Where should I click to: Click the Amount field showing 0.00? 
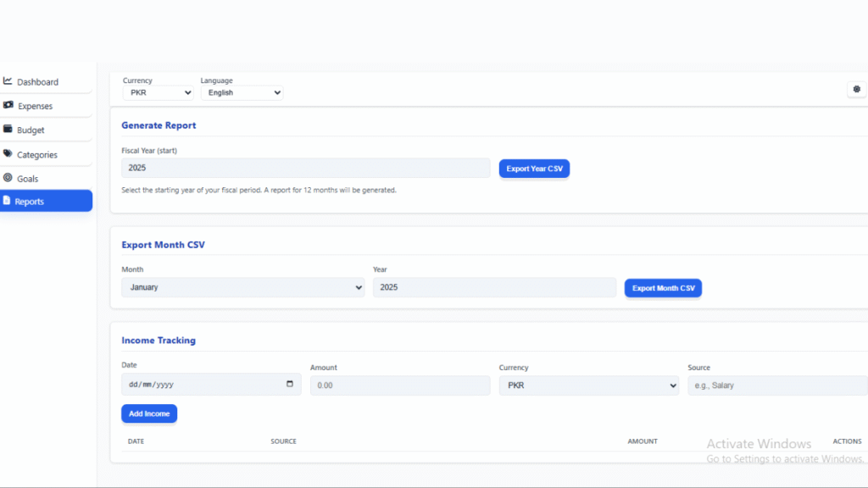pos(400,385)
